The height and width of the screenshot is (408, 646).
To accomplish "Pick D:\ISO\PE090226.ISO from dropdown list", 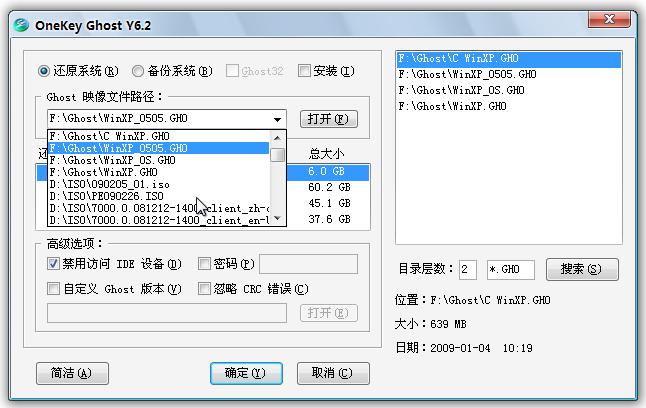I will click(159, 196).
